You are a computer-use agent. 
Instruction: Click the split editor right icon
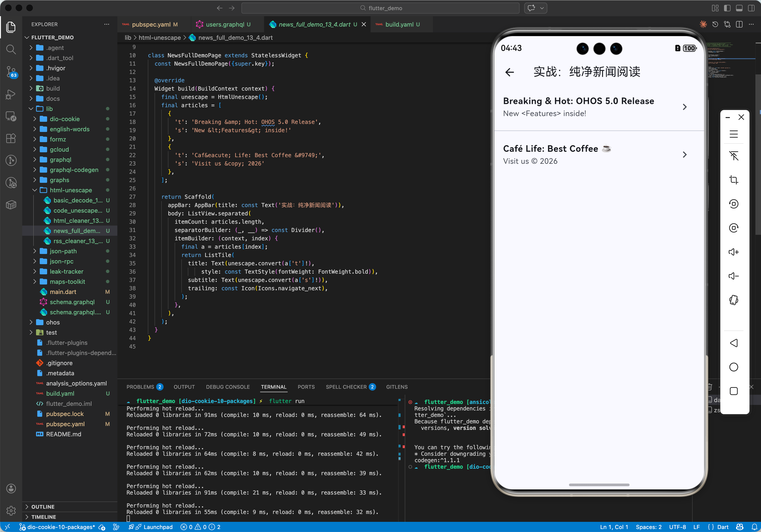tap(739, 24)
